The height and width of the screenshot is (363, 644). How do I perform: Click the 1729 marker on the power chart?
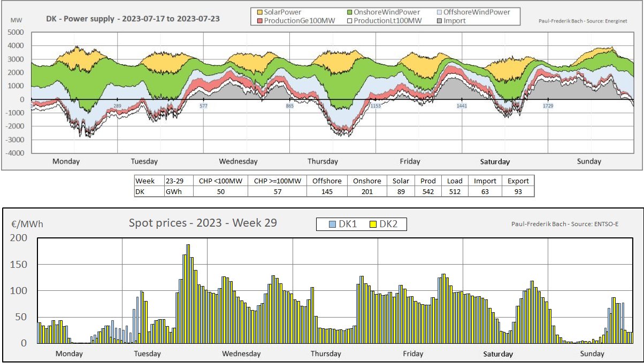(548, 106)
